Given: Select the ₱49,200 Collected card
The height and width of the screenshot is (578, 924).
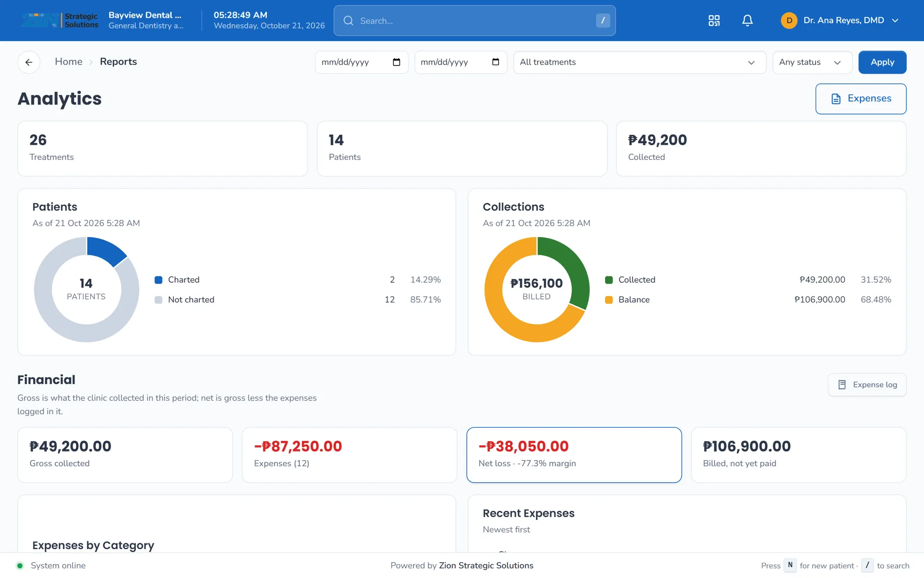Looking at the screenshot, I should click(x=761, y=149).
